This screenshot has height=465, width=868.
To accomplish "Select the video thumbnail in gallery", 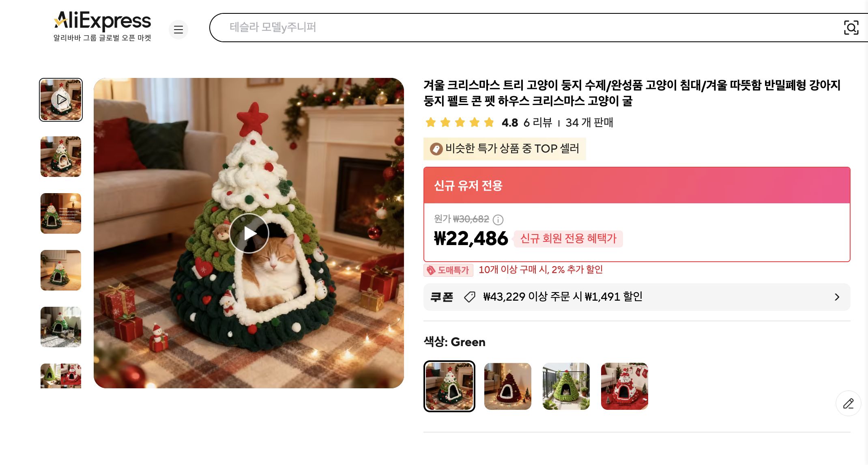I will coord(61,100).
